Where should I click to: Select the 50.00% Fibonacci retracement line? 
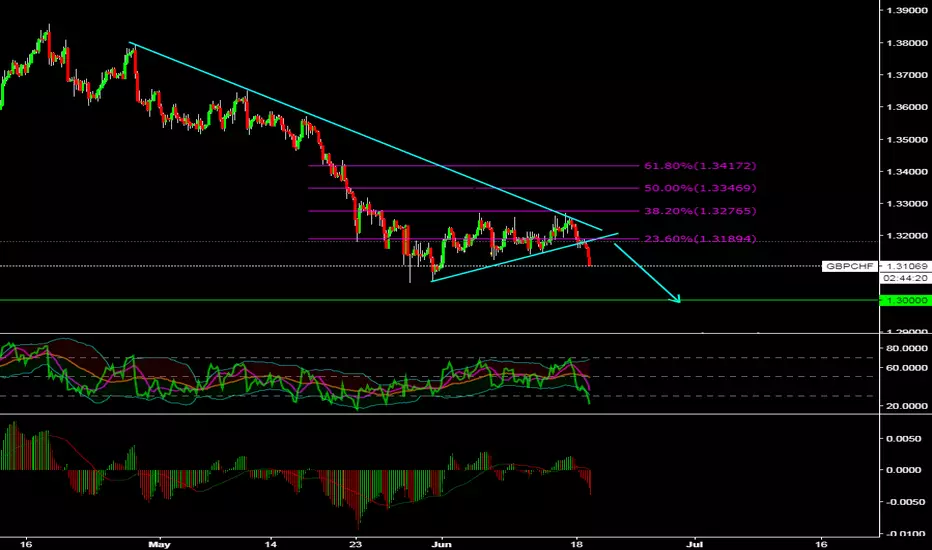pyautogui.click(x=476, y=188)
